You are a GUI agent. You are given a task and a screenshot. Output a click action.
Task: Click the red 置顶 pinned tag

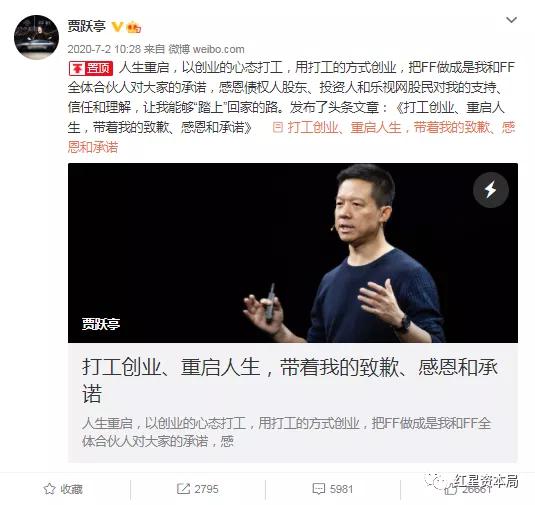pyautogui.click(x=91, y=68)
